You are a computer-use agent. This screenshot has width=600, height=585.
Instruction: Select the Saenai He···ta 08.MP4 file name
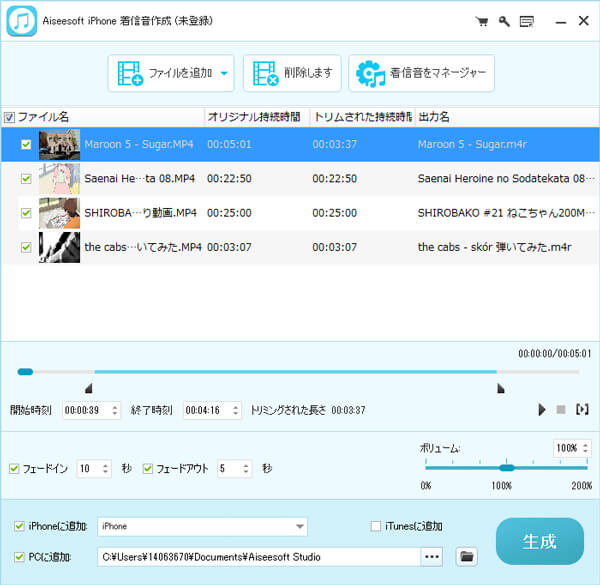pyautogui.click(x=139, y=179)
